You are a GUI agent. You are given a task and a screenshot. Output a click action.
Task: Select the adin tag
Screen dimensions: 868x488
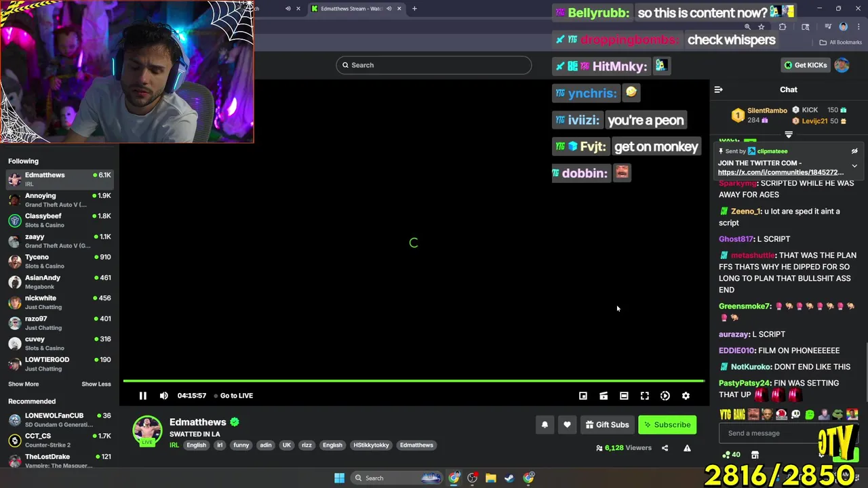pos(265,445)
